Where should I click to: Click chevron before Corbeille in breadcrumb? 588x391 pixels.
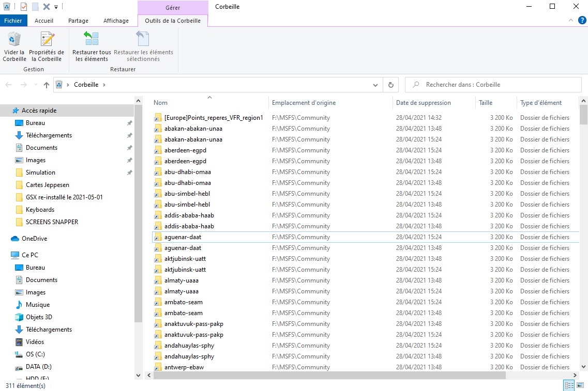coord(68,85)
